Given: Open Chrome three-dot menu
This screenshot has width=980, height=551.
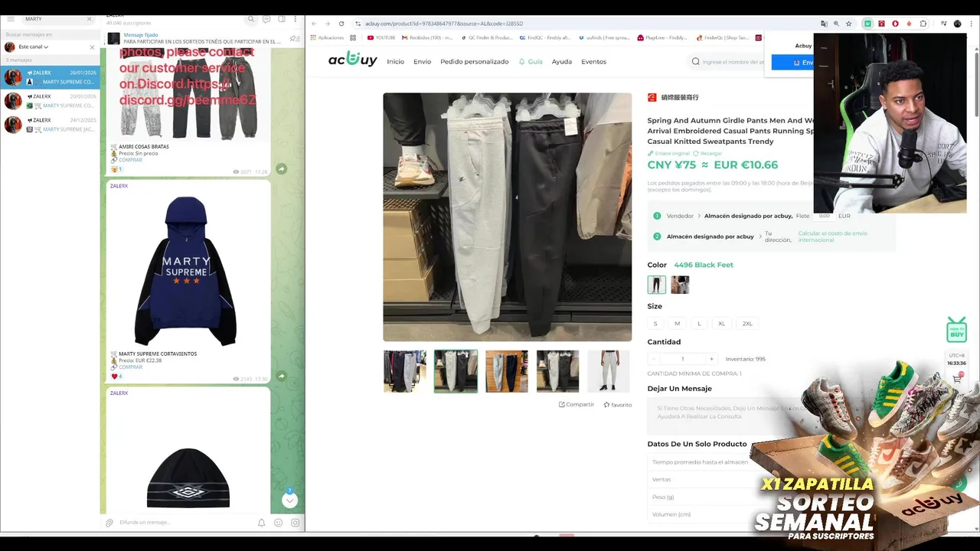Looking at the screenshot, I should [x=972, y=24].
